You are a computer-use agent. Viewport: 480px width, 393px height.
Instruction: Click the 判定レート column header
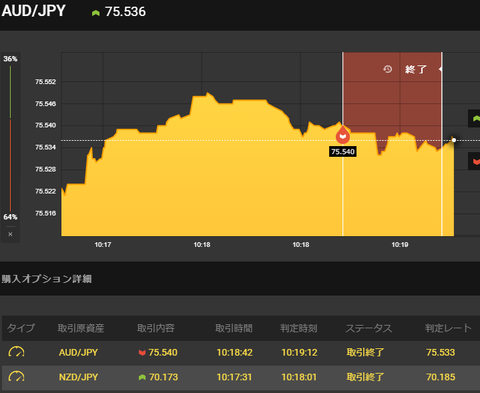tap(448, 328)
